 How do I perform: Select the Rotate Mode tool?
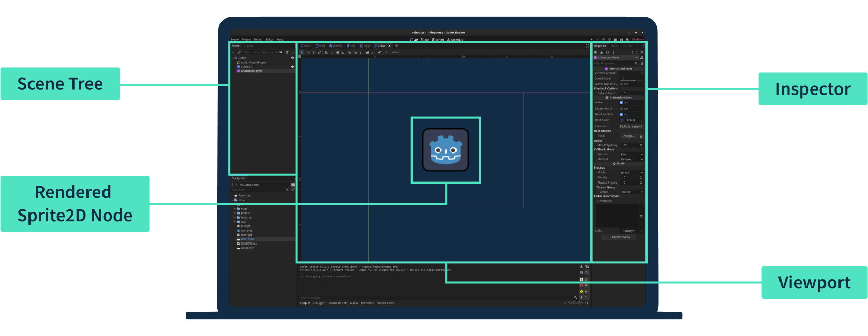point(314,52)
